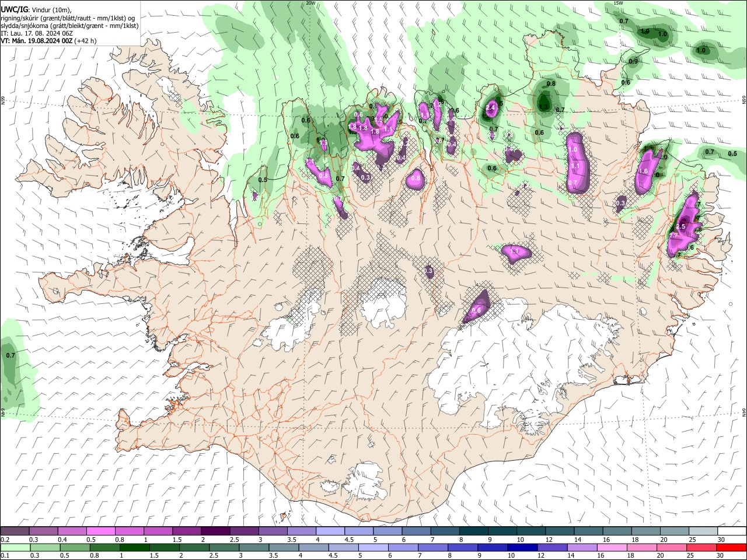Image resolution: width=747 pixels, height=560 pixels.
Task: Pick the light grey upper swatch starting at 25
Action: 703,531
